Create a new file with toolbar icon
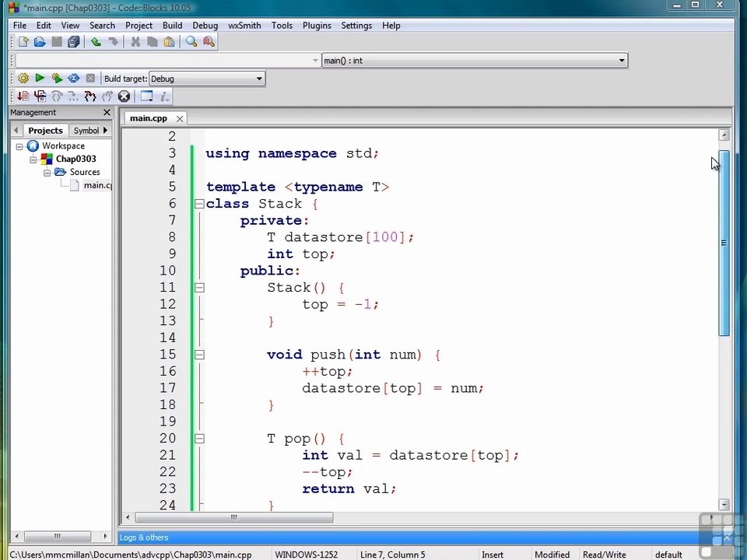 23,42
